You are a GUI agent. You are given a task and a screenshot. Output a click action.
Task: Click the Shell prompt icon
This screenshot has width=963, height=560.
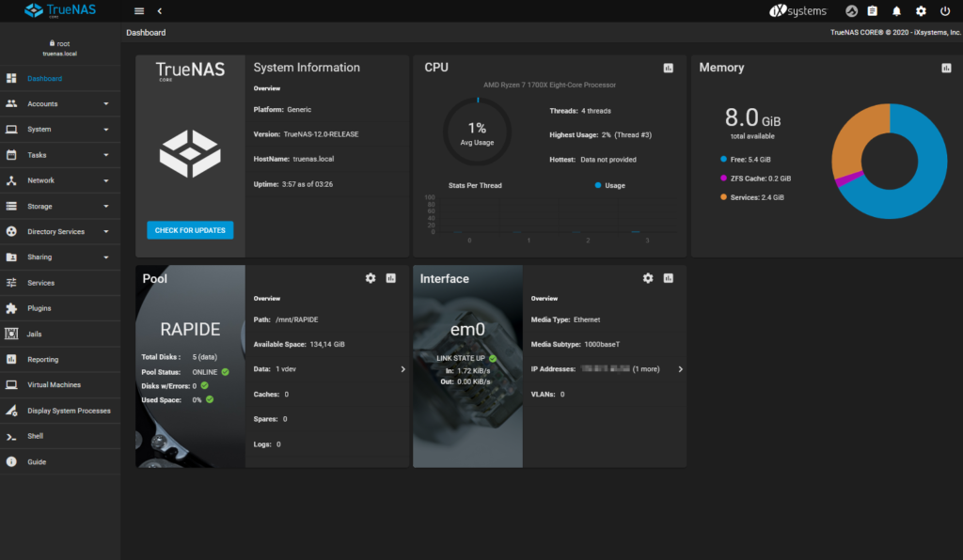tap(11, 436)
